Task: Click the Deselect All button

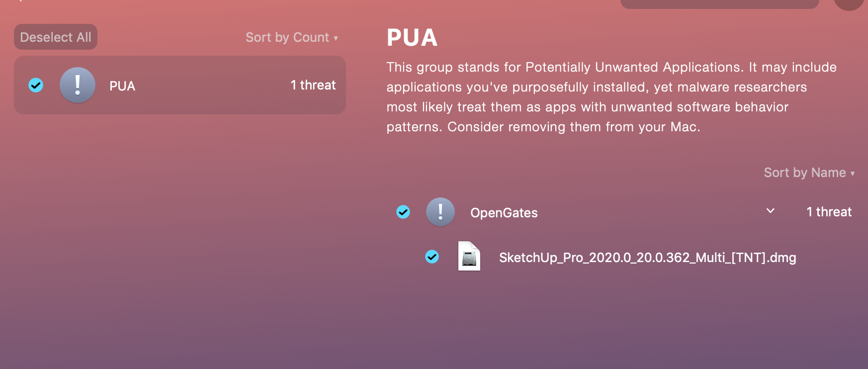Action: pyautogui.click(x=56, y=37)
